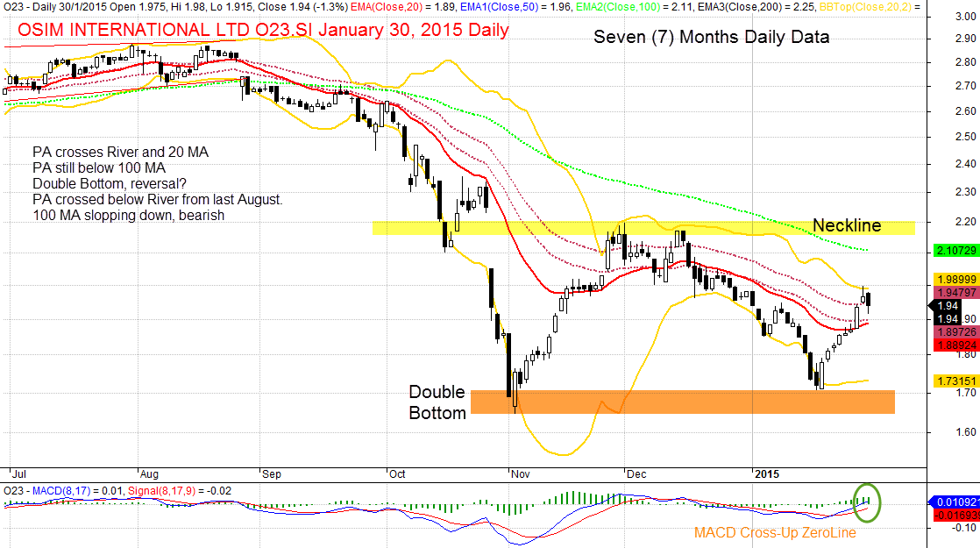
Task: Click the red Signal value tag -0.01693
Action: pyautogui.click(x=955, y=515)
